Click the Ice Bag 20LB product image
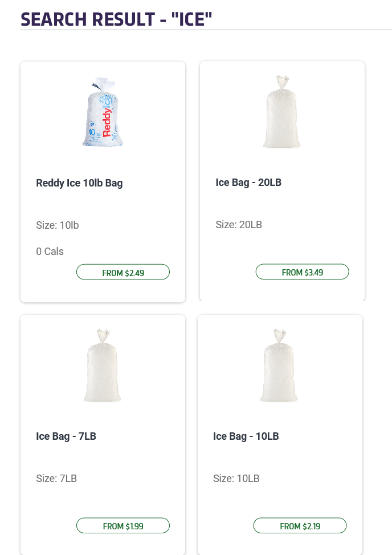The width and height of the screenshot is (392, 555). click(x=281, y=112)
